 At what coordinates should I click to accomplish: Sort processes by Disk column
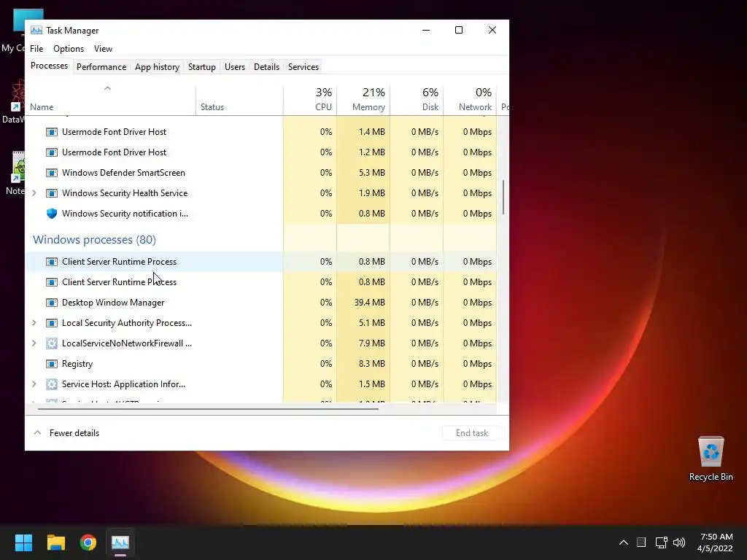pos(417,99)
